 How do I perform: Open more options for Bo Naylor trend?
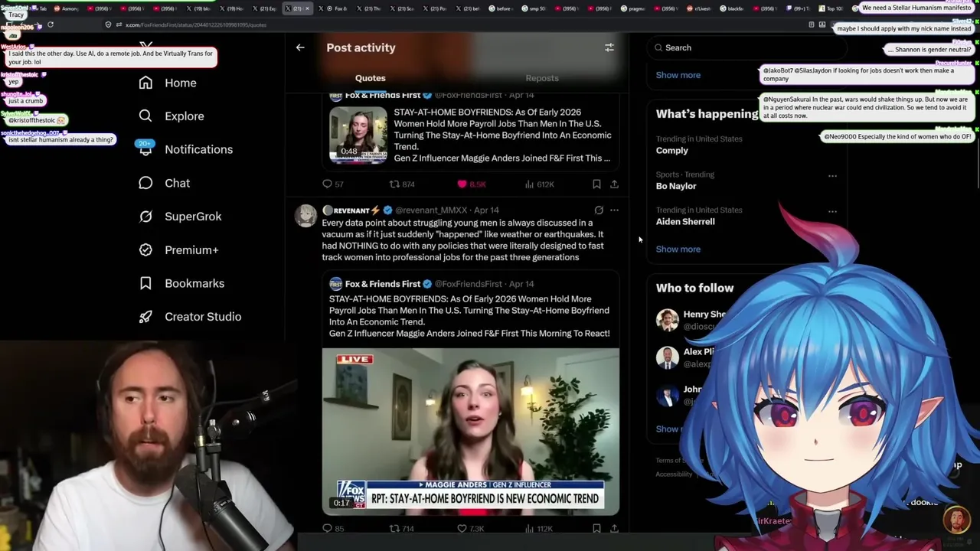coord(832,176)
